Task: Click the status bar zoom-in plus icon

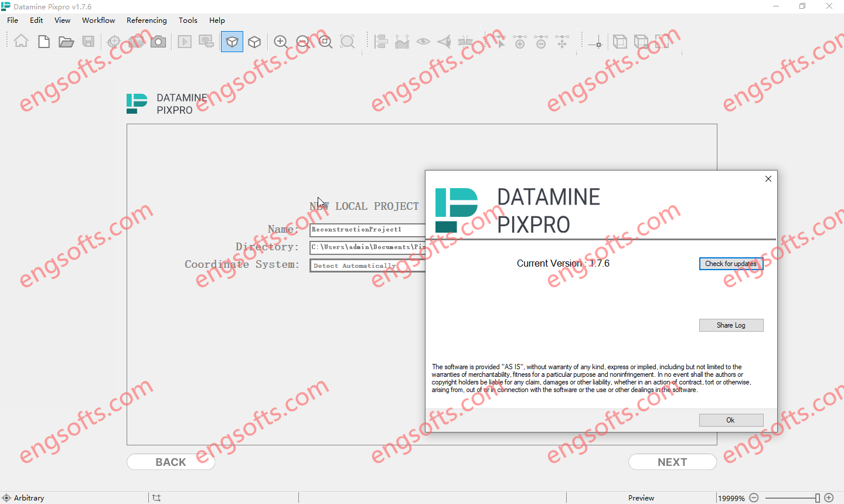Action: point(829,498)
